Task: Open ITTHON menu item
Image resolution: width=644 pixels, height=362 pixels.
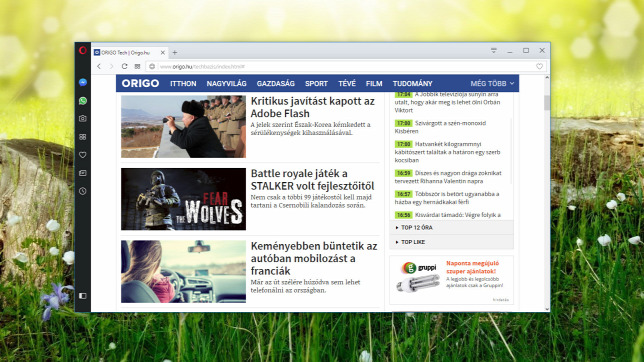Action: coord(183,83)
